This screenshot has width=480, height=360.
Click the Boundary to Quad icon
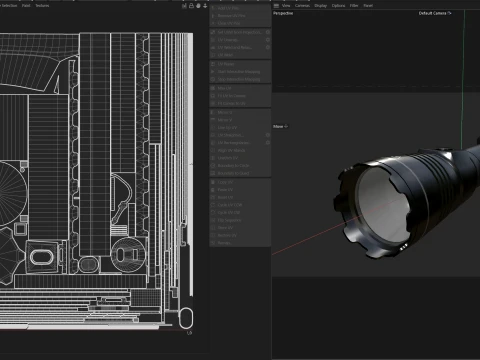click(213, 173)
